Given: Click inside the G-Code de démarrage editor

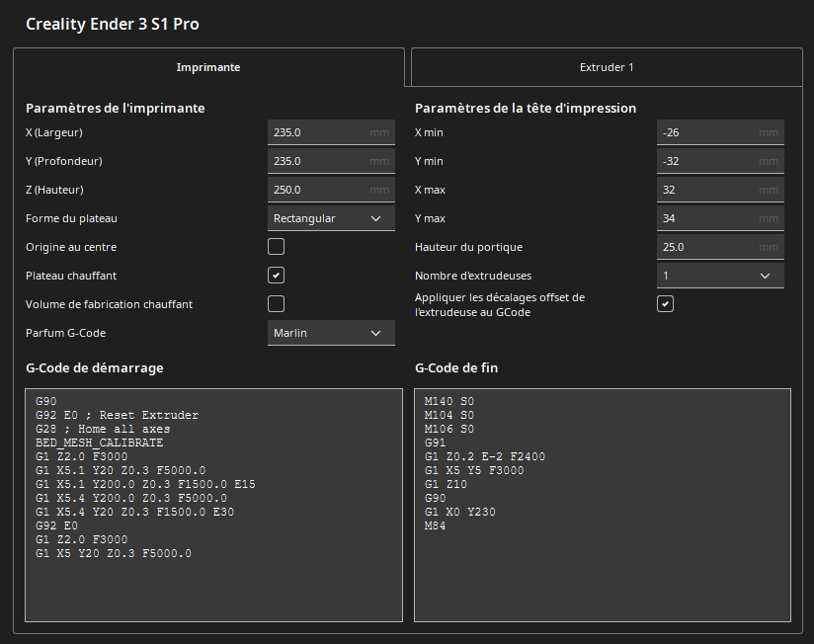Looking at the screenshot, I should click(214, 505).
